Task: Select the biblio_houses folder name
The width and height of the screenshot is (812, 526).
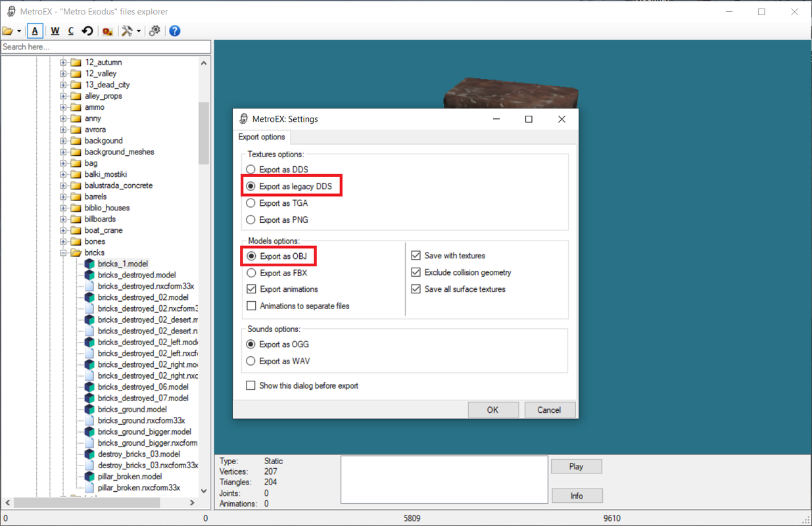Action: click(107, 208)
